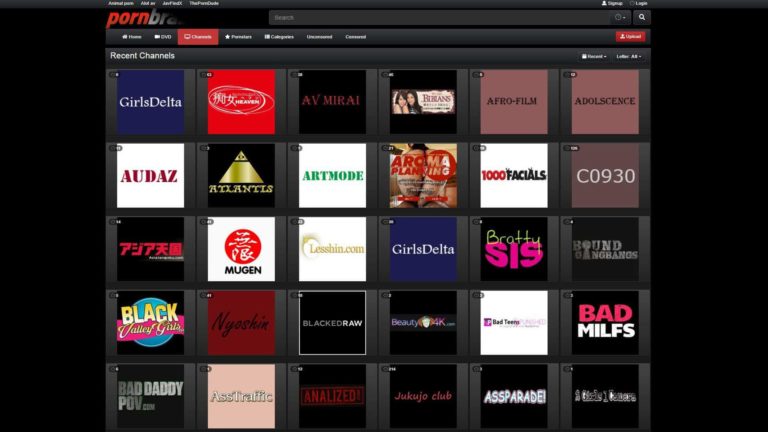Viewport: 768px width, 432px height.
Task: Open the Lesshin.com channel logo
Action: pyautogui.click(x=332, y=249)
